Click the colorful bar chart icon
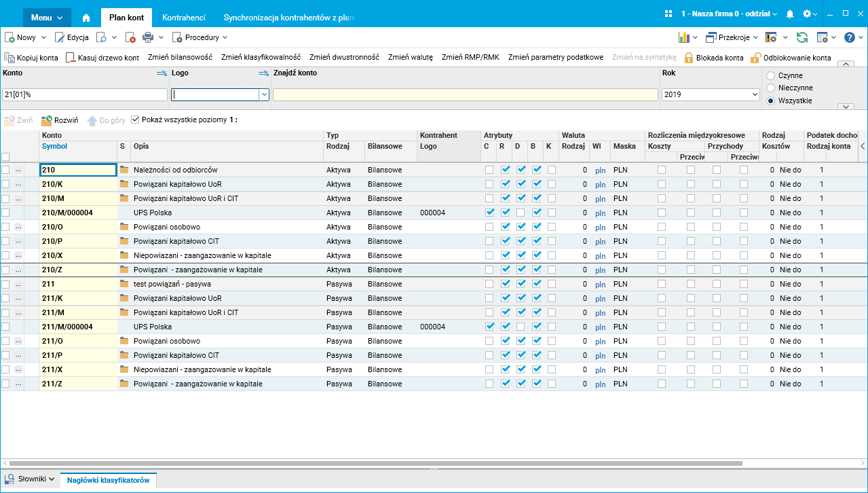Image resolution: width=868 pixels, height=493 pixels. click(x=683, y=37)
